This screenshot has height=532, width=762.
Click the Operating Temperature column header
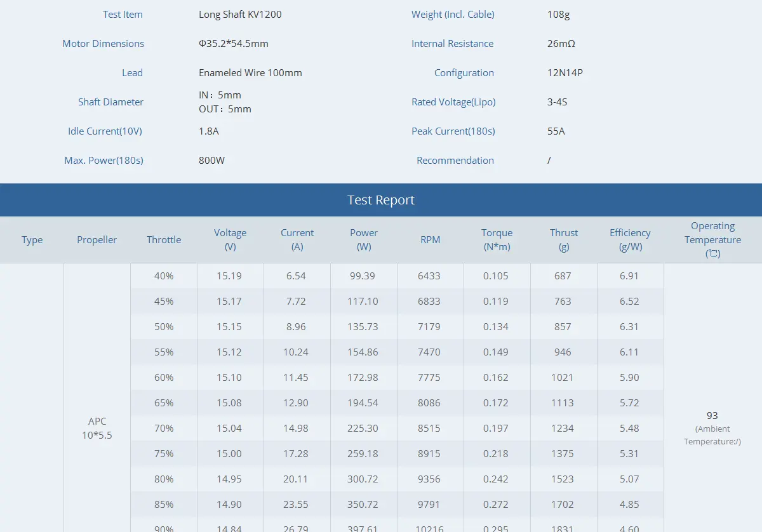pyautogui.click(x=712, y=239)
